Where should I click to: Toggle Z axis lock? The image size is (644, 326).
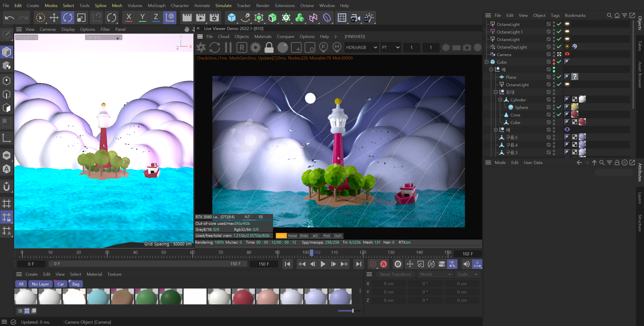click(156, 18)
